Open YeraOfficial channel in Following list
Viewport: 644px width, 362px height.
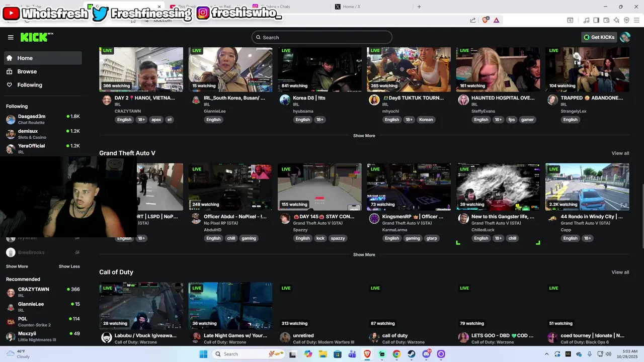tap(43, 148)
